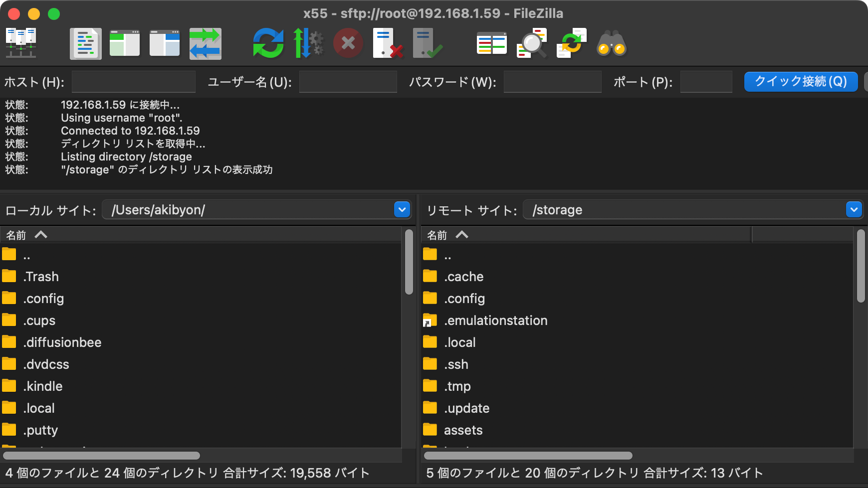Focus the ホスト (H) input field

pyautogui.click(x=133, y=82)
